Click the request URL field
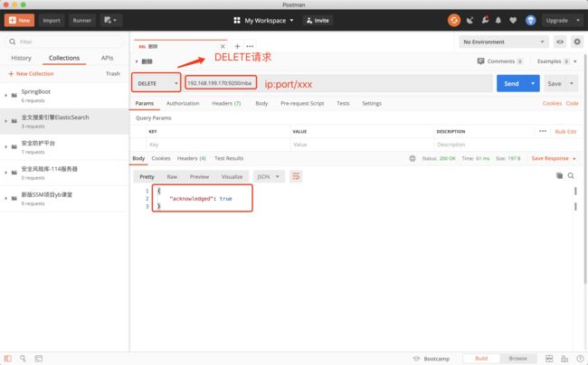Image resolution: width=588 pixels, height=365 pixels. point(337,83)
